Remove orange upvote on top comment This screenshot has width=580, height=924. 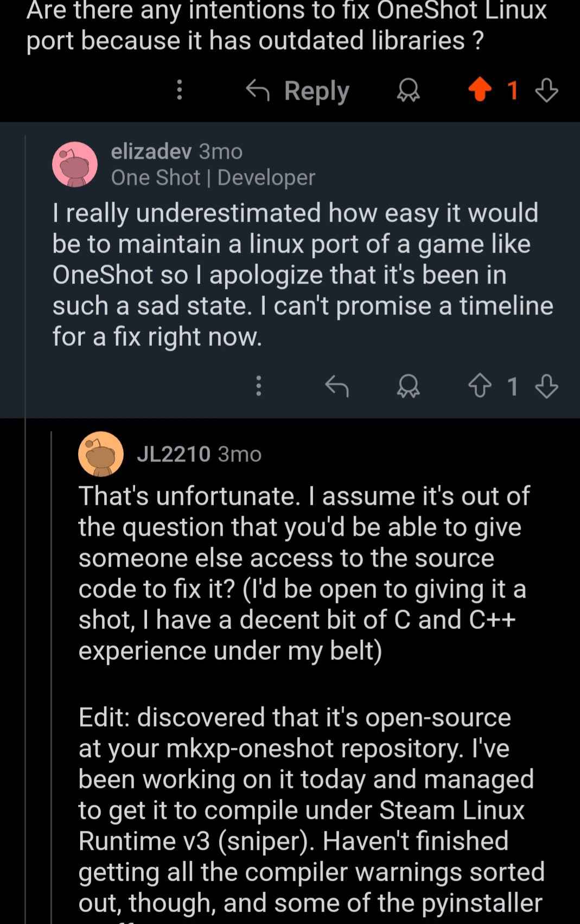tap(480, 90)
